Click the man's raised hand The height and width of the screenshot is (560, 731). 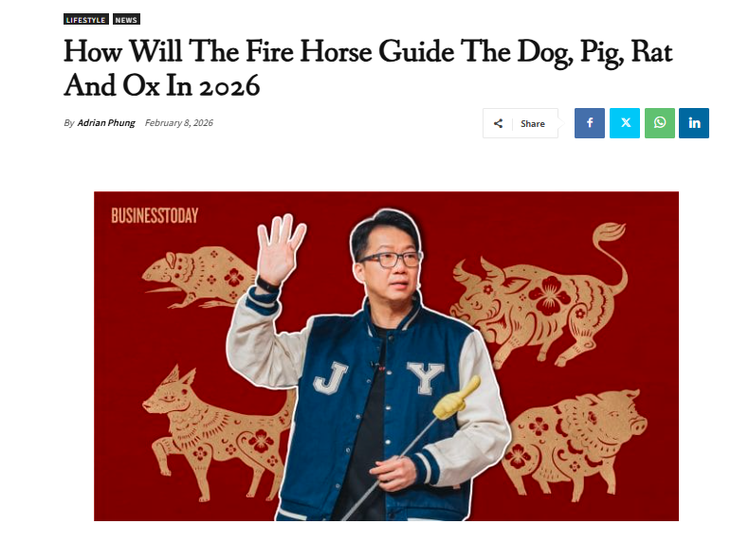point(281,250)
